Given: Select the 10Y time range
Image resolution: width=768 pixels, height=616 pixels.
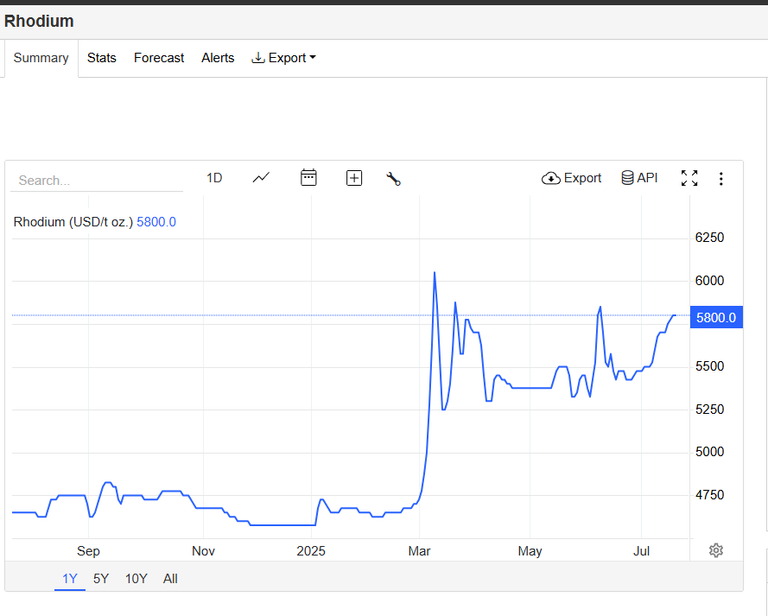Looking at the screenshot, I should click(136, 579).
